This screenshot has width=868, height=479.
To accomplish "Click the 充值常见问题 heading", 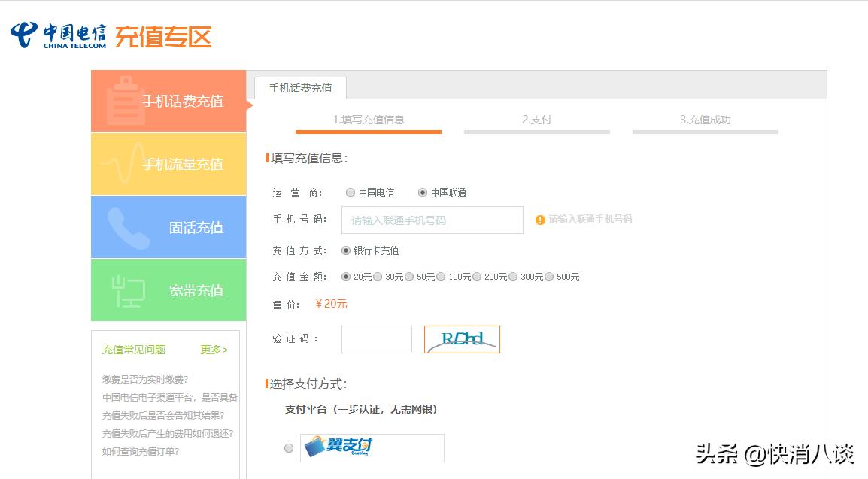I will [x=133, y=350].
